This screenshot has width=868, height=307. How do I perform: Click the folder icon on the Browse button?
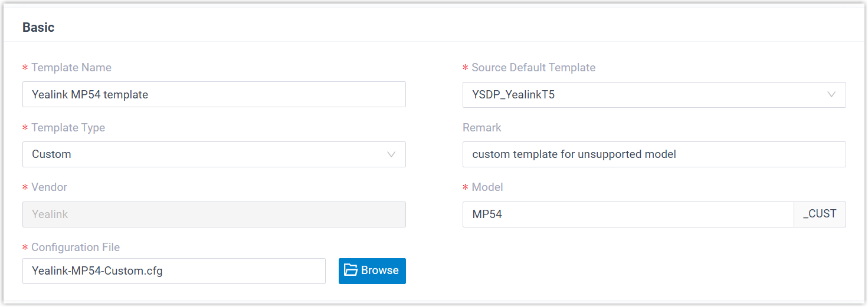click(351, 270)
